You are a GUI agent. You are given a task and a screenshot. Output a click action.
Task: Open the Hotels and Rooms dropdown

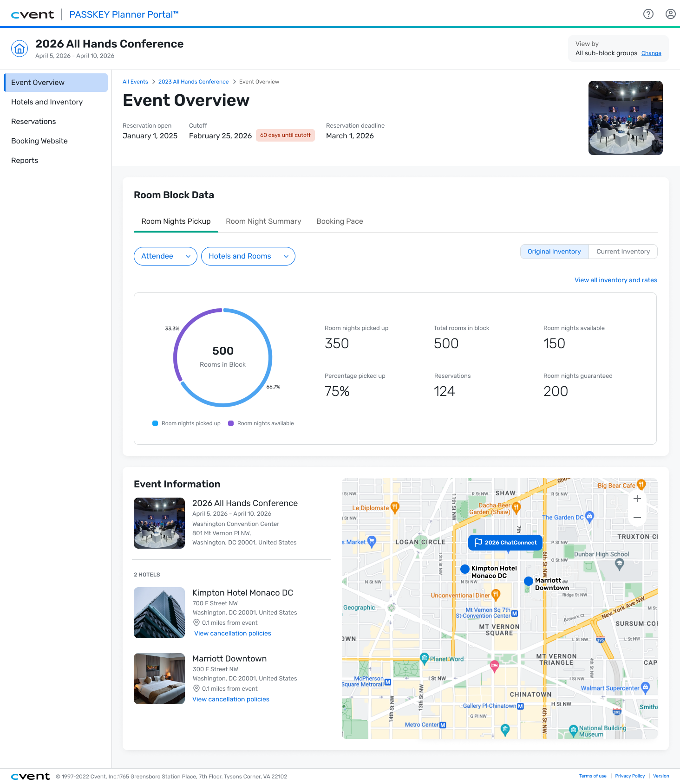[x=248, y=256]
